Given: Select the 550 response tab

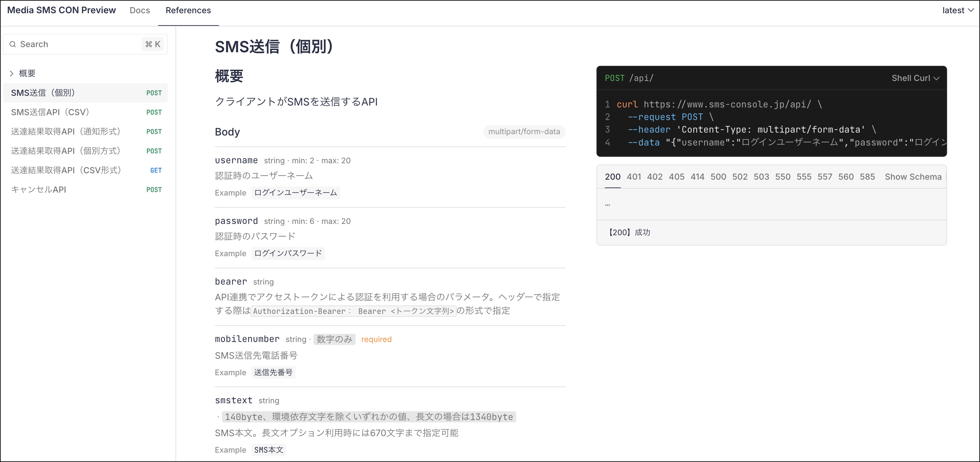Looking at the screenshot, I should pos(783,177).
